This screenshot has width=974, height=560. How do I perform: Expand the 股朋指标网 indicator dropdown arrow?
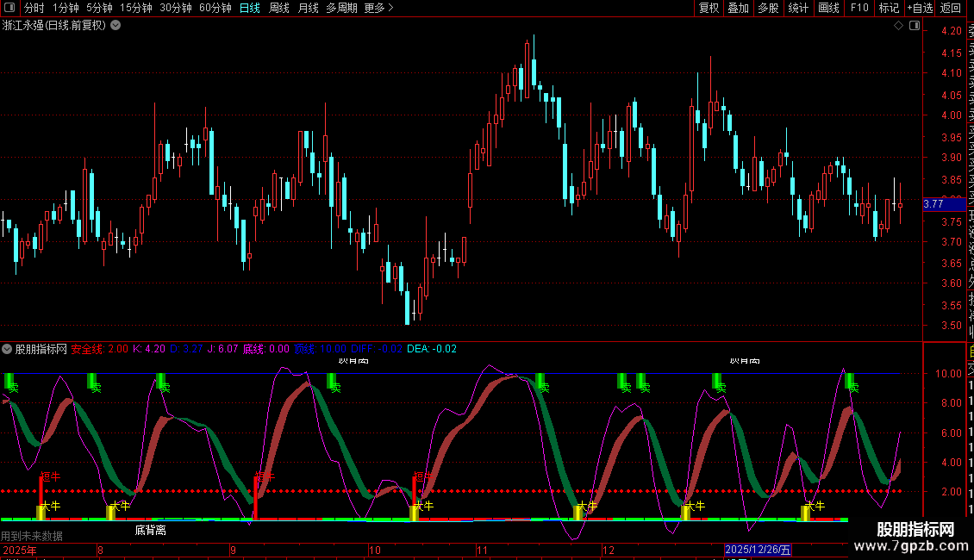coord(8,349)
